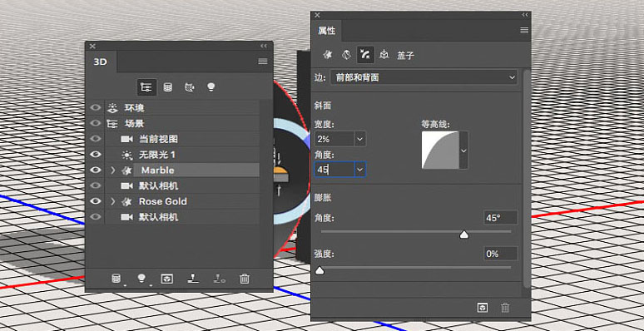Screen dimensions: 644x331
Task: Close the 属性 panel
Action: (317, 15)
